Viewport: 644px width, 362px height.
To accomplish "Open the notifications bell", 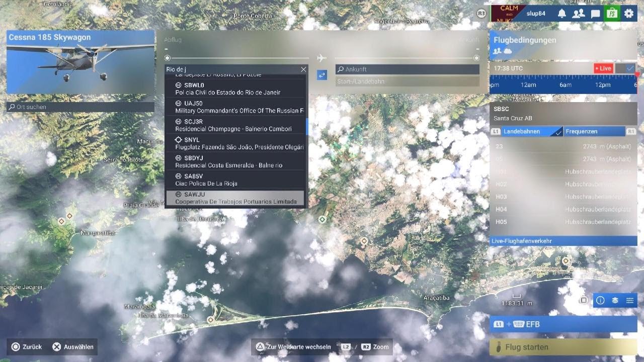I will pyautogui.click(x=561, y=14).
